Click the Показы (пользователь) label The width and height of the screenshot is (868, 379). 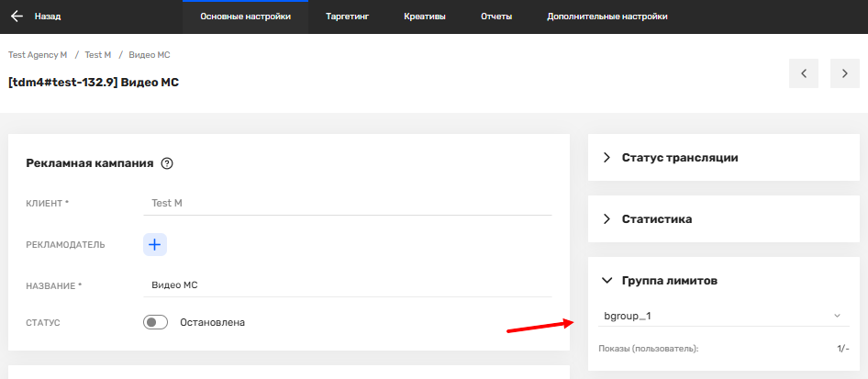pos(649,349)
